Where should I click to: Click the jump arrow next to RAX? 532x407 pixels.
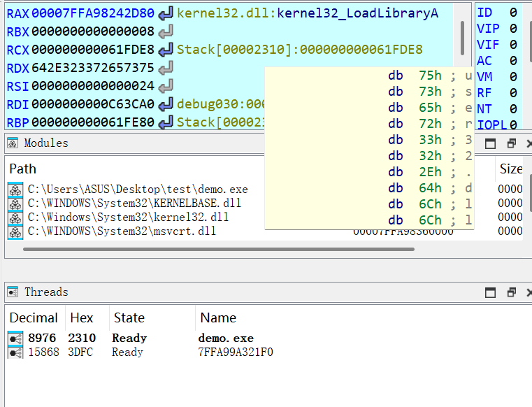165,13
